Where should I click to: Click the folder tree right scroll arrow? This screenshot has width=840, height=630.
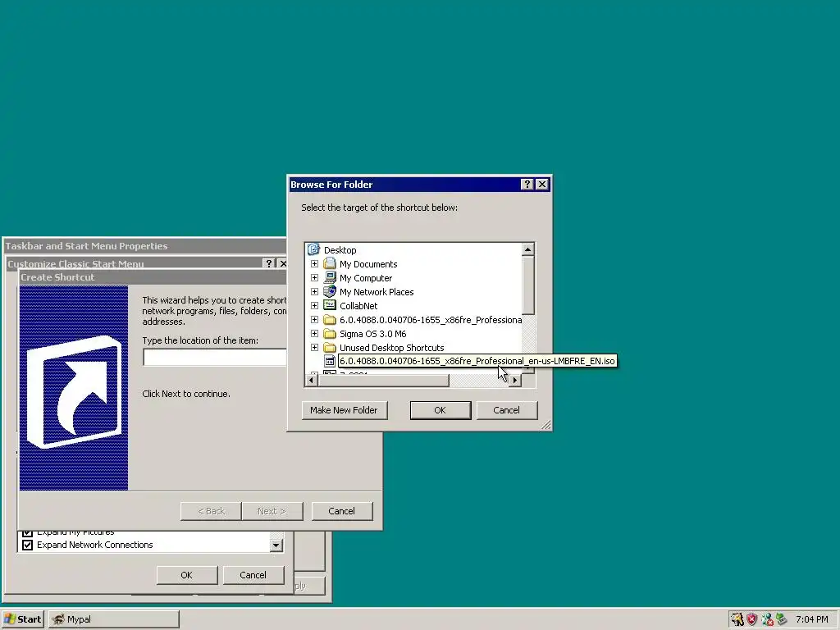pyautogui.click(x=515, y=381)
